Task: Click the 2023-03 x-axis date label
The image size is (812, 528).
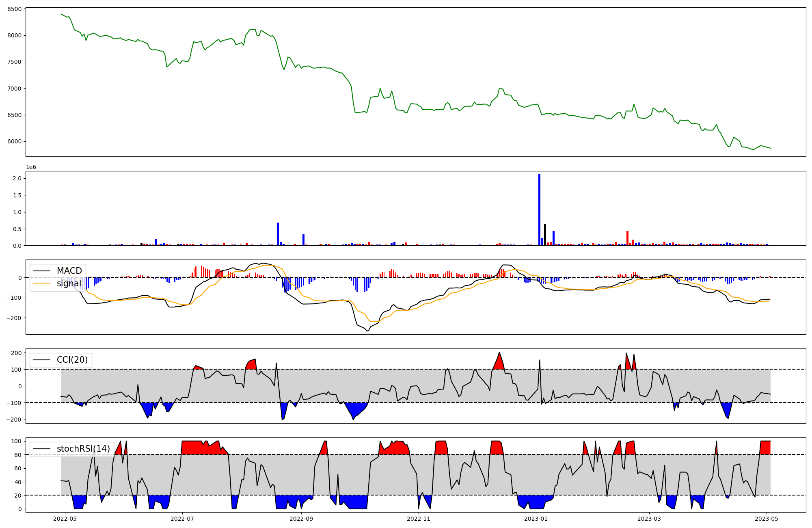Action: click(x=649, y=519)
